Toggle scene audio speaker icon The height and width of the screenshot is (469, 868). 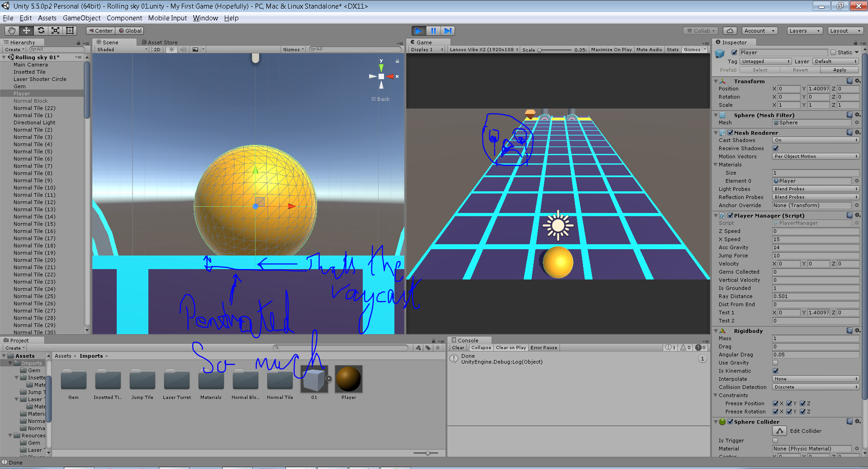183,49
